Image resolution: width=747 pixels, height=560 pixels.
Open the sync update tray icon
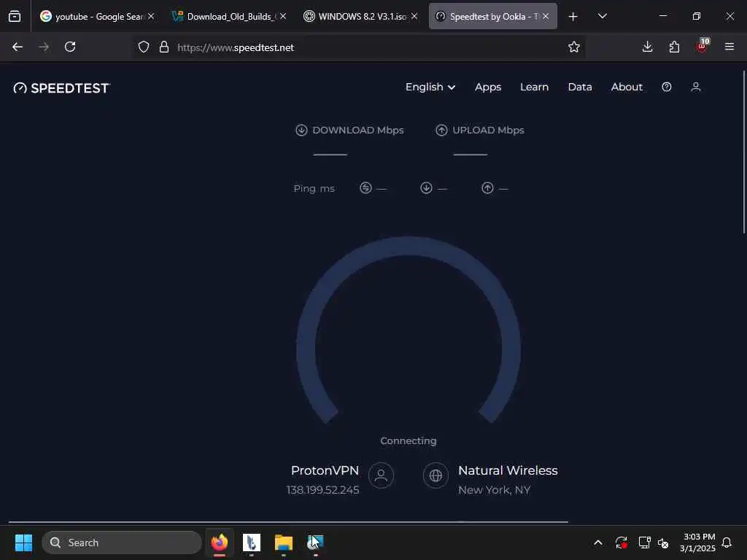coord(622,542)
